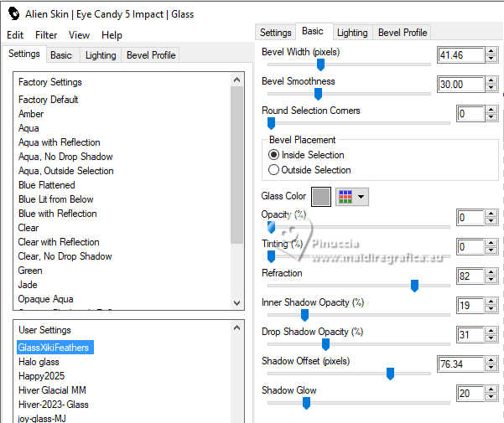The width and height of the screenshot is (504, 423).
Task: Open right panel Settings tab
Action: click(x=275, y=33)
